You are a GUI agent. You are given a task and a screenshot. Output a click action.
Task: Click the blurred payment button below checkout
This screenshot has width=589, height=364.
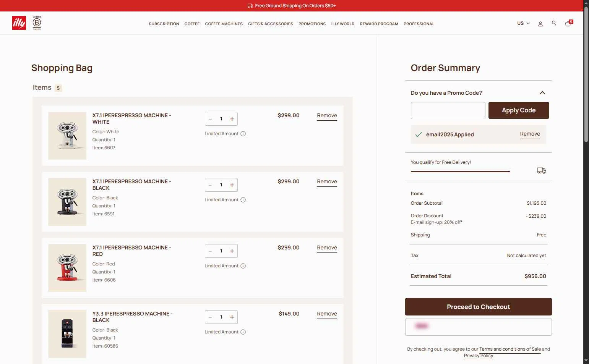[479, 327]
